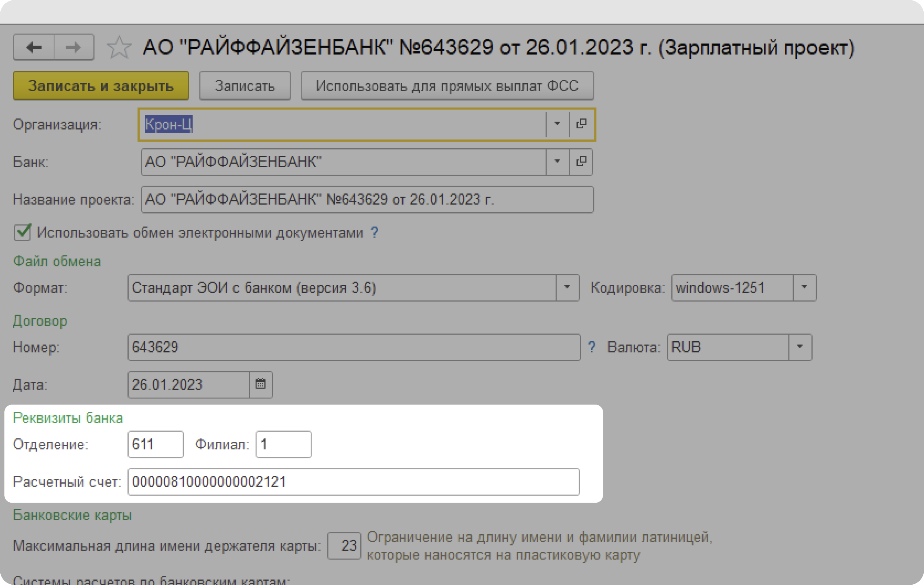Open the Банк dropdown list
Image resolution: width=924 pixels, height=585 pixels.
click(x=557, y=162)
